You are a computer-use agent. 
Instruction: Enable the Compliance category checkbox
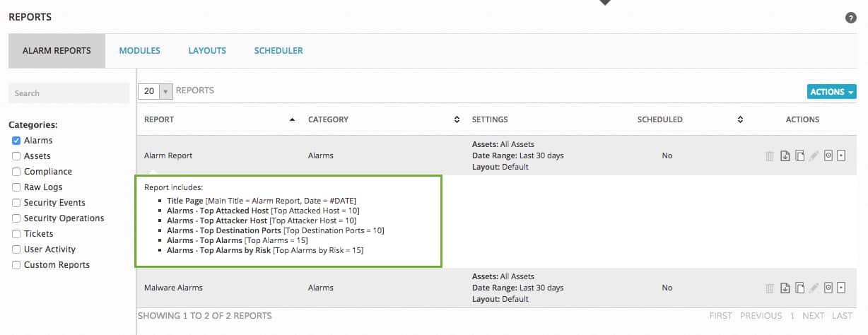(x=16, y=172)
